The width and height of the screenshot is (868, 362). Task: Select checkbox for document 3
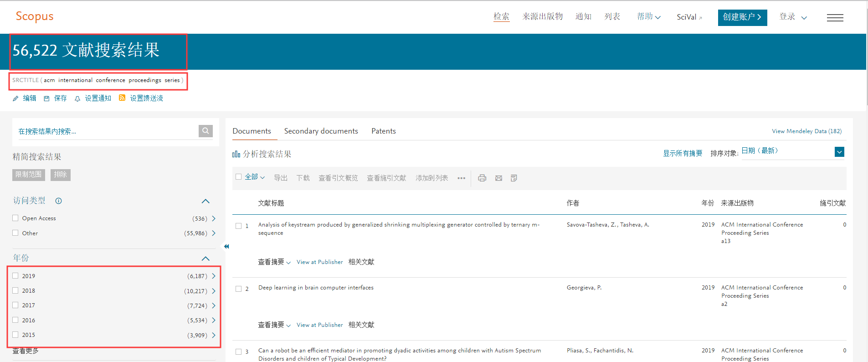click(238, 352)
